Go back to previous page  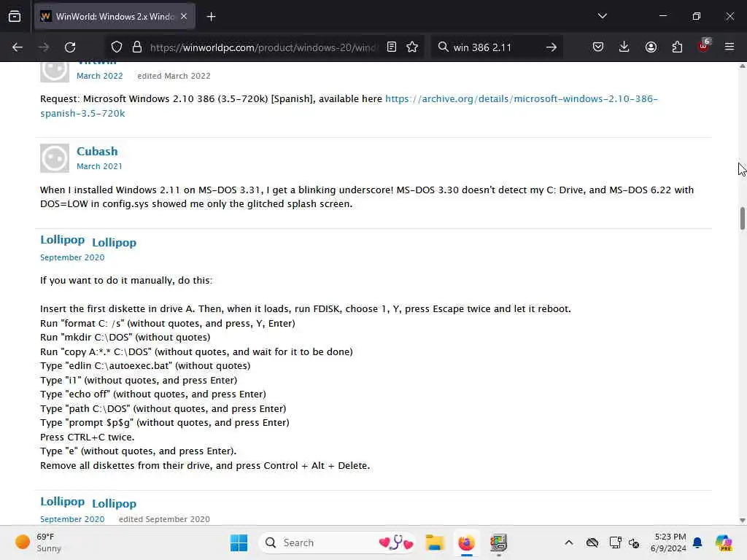click(x=18, y=47)
